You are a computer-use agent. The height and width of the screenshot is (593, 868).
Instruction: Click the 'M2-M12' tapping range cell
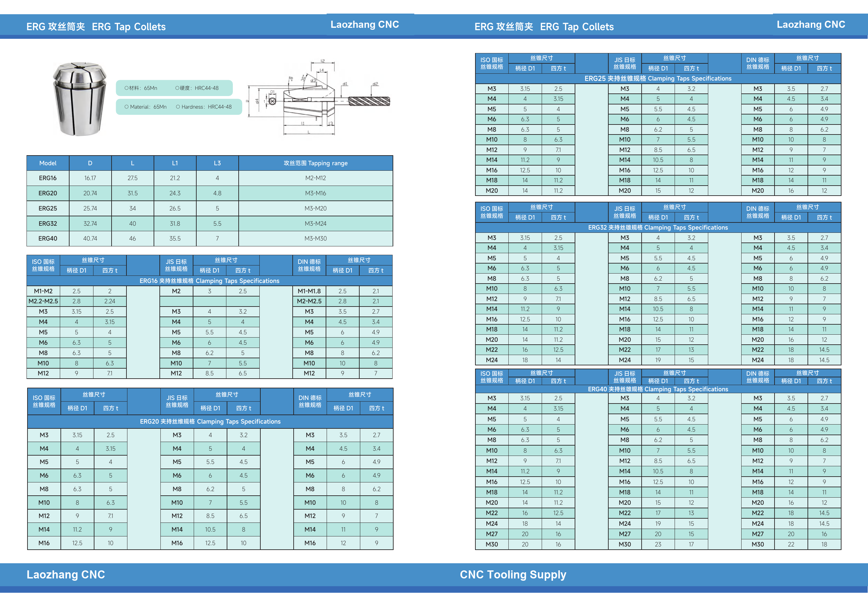tap(316, 178)
